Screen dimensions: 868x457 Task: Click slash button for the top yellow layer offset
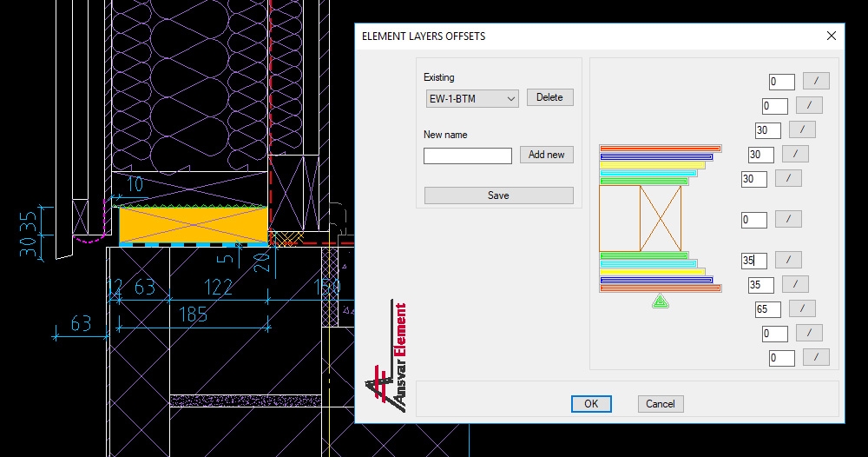coord(802,129)
